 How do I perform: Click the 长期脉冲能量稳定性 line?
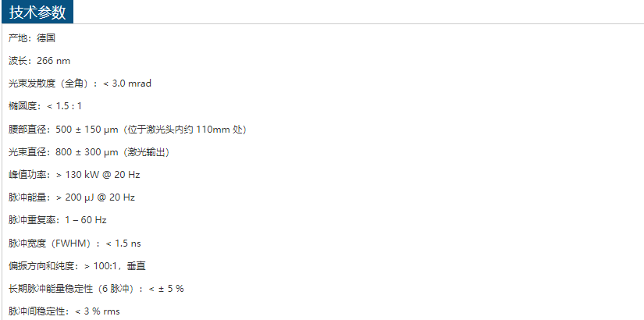coord(96,289)
